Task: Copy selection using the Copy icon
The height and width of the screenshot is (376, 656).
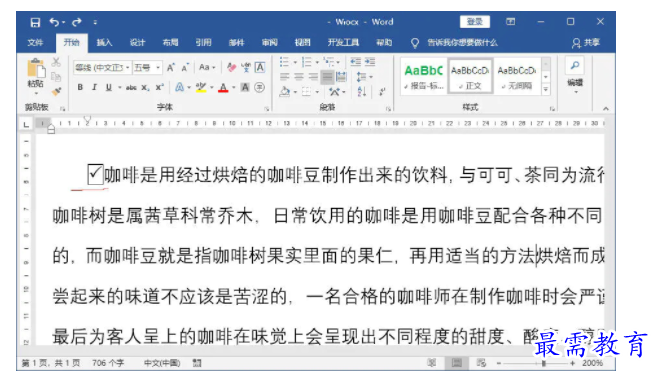Action: pyautogui.click(x=56, y=77)
